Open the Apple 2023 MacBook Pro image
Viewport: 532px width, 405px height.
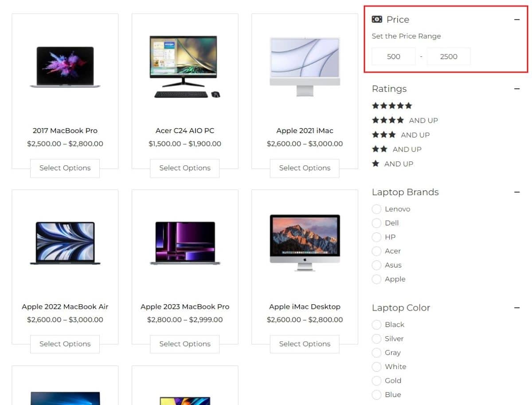coord(185,243)
